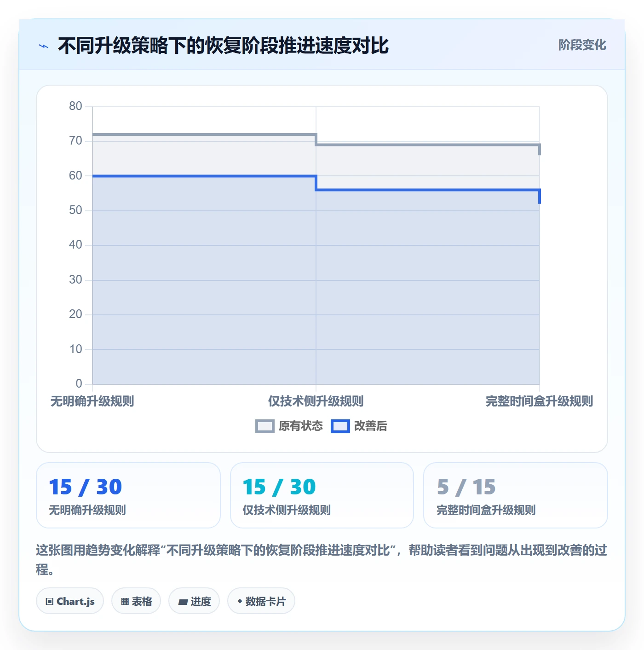The image size is (644, 650).
Task: Click y-axis value 50
Action: [75, 210]
